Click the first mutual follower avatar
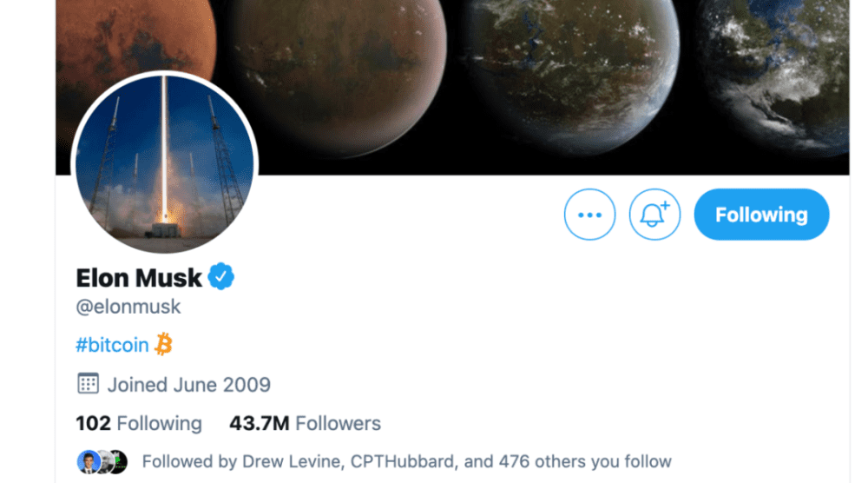868x483 pixels. click(x=88, y=461)
